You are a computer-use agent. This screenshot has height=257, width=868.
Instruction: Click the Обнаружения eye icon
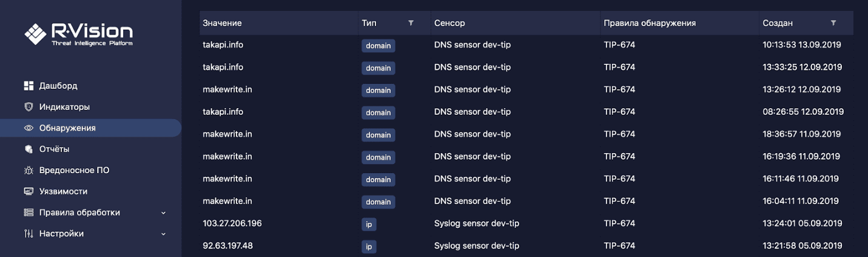click(x=28, y=128)
